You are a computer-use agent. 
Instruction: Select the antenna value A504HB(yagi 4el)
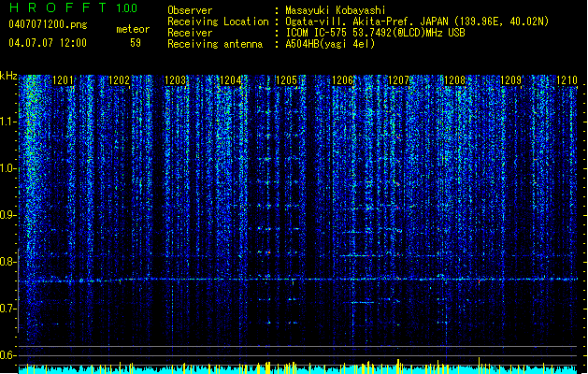(x=330, y=44)
